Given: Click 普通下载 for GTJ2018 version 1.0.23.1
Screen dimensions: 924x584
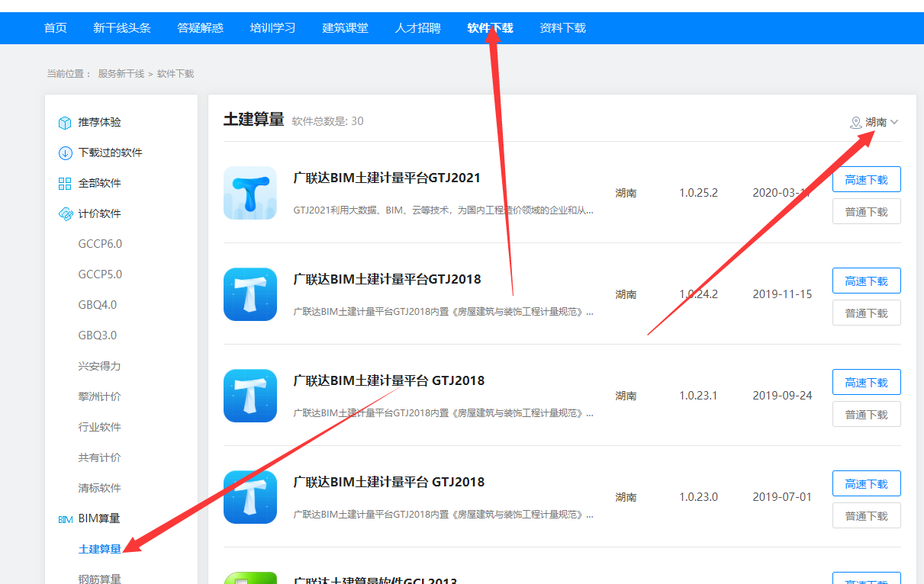Looking at the screenshot, I should click(x=867, y=414).
